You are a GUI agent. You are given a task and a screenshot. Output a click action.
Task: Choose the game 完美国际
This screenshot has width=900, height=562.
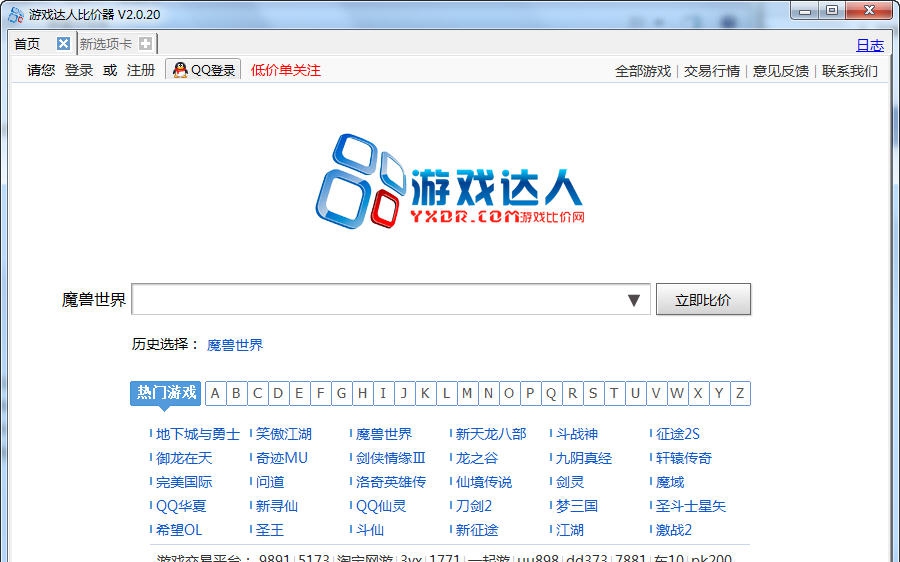point(184,482)
